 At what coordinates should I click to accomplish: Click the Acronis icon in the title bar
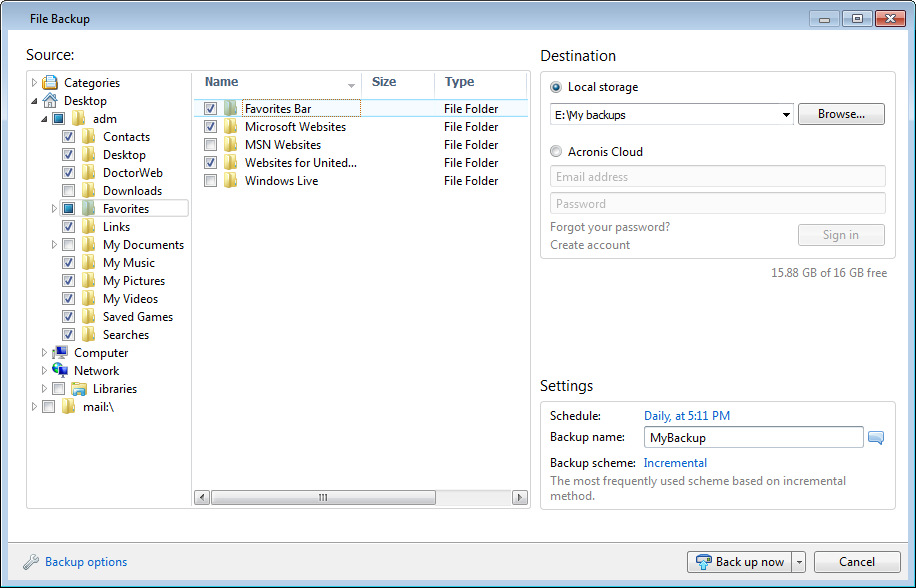15,17
